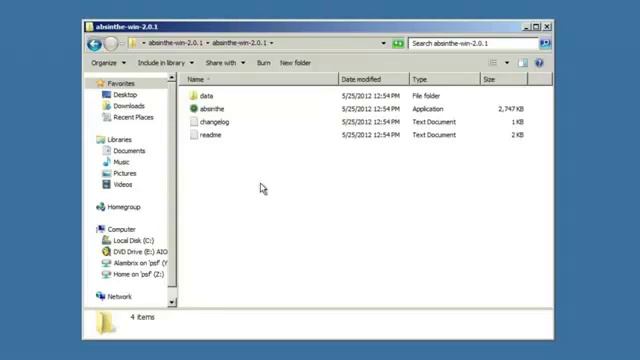Click the second absinthe-win-2.0.1 breadcrumb segment

coord(239,43)
